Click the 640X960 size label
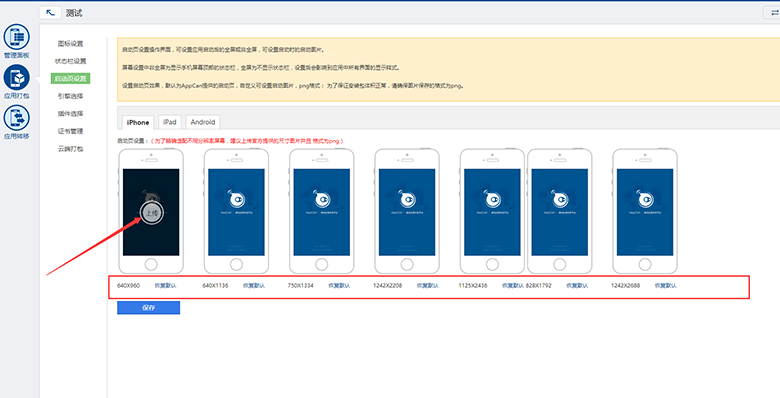 pos(128,286)
